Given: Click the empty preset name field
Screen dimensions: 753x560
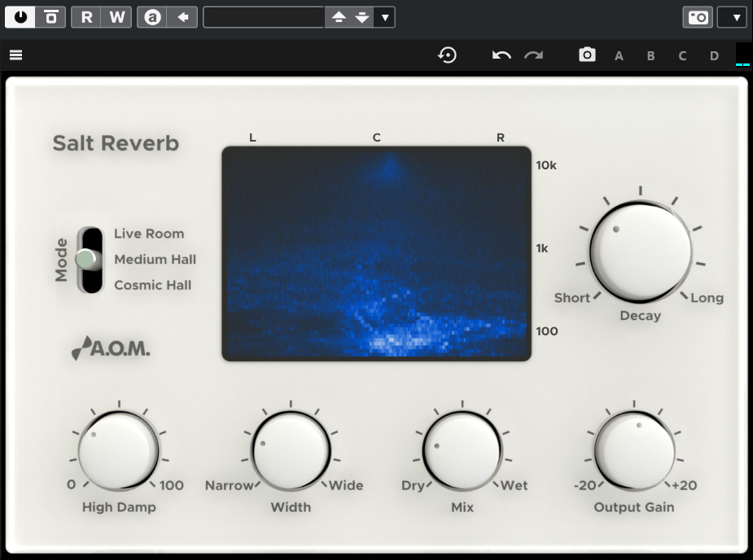Looking at the screenshot, I should (264, 17).
